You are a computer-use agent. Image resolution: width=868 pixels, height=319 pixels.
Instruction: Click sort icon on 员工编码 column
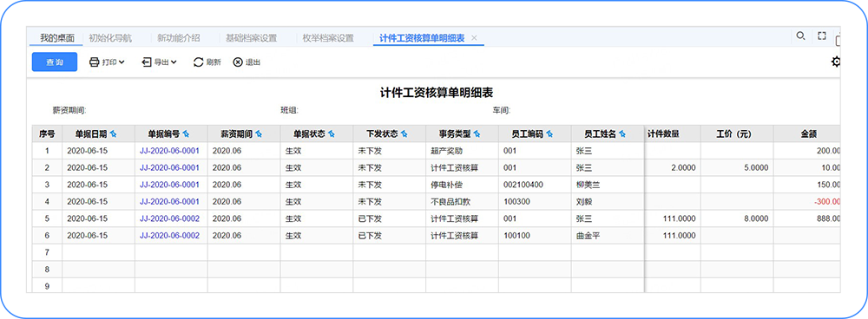549,133
